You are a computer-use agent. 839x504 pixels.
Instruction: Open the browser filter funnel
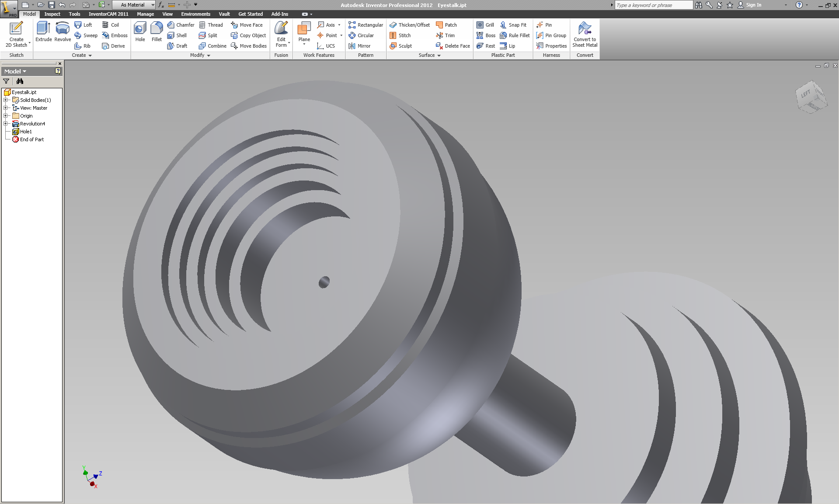click(x=6, y=81)
